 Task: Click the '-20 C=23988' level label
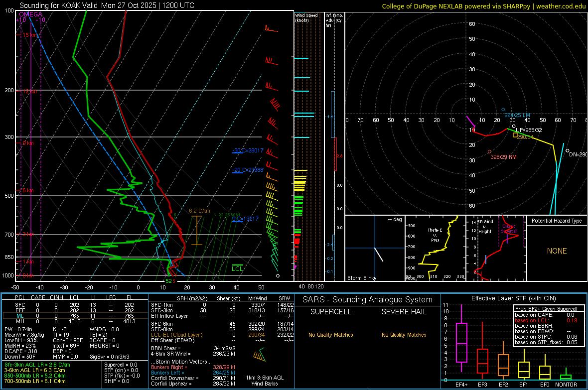click(x=248, y=170)
